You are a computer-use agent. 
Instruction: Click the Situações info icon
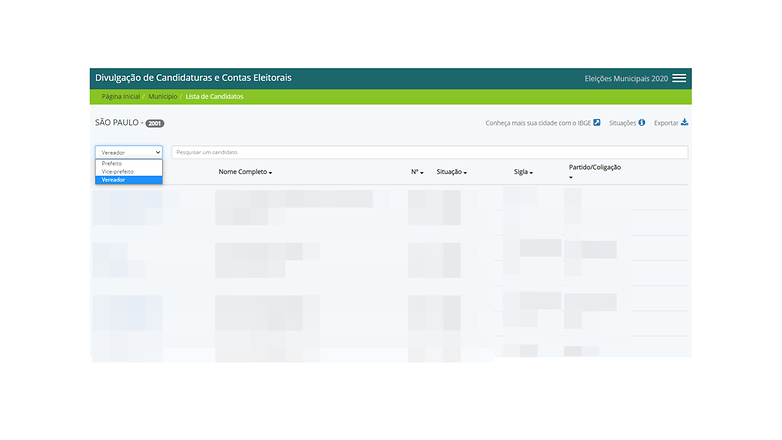pos(642,123)
